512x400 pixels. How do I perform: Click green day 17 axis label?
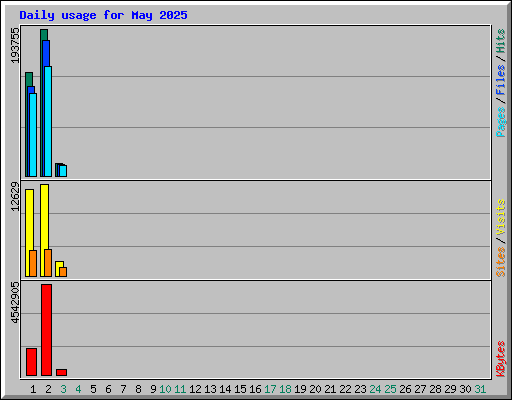(270, 389)
